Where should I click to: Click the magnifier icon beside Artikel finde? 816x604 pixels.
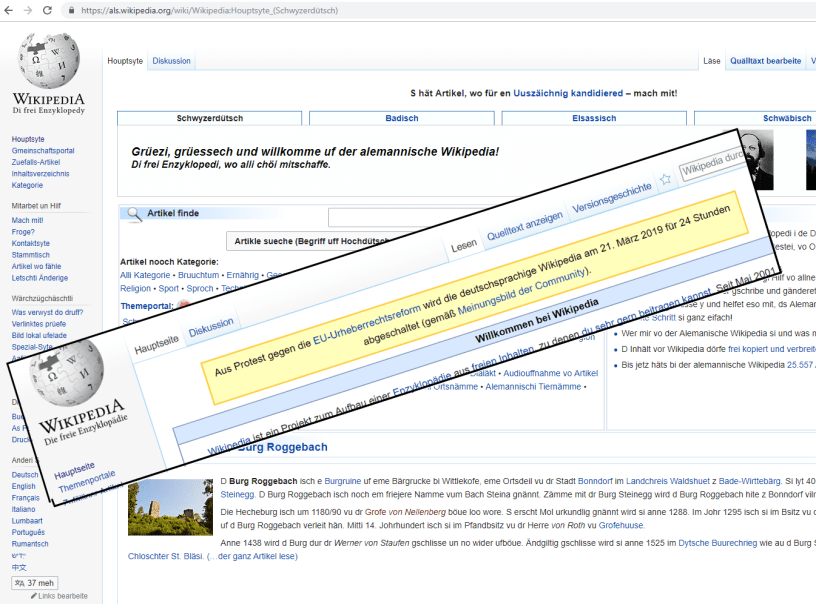(133, 213)
